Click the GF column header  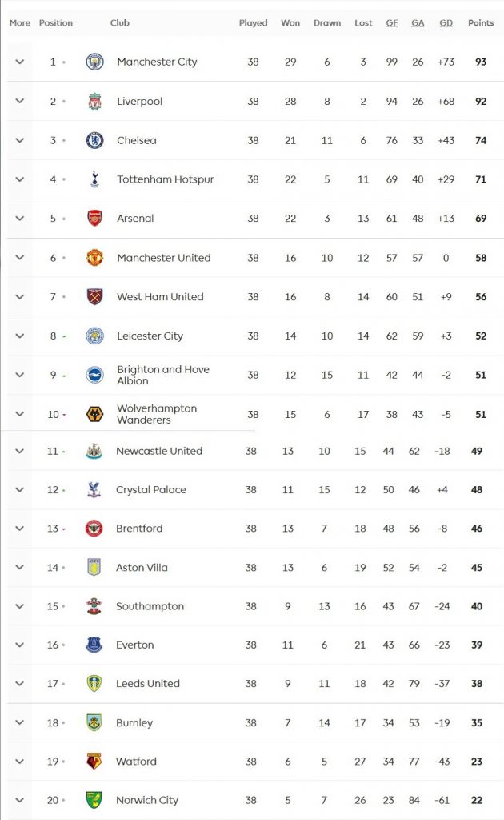click(x=392, y=23)
